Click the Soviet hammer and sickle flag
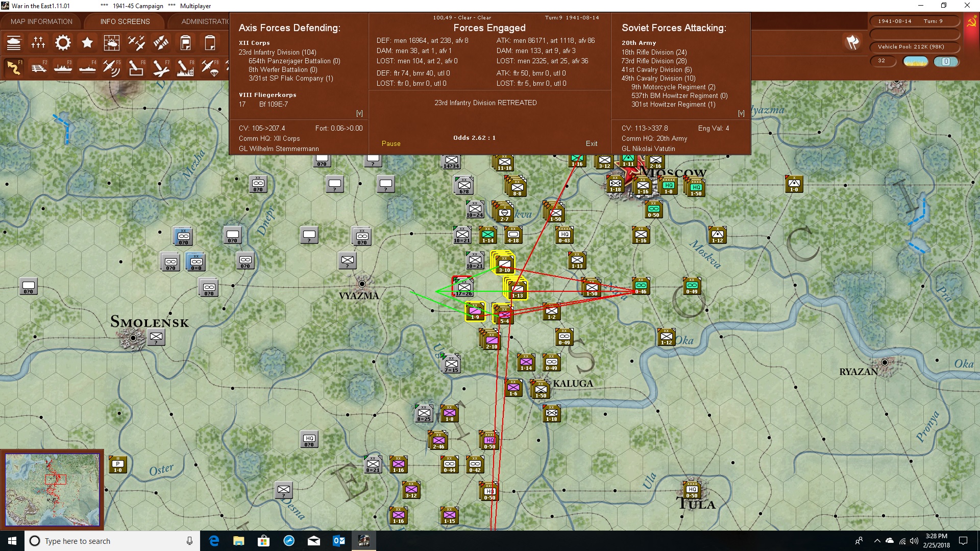This screenshot has height=551, width=980. point(971,22)
